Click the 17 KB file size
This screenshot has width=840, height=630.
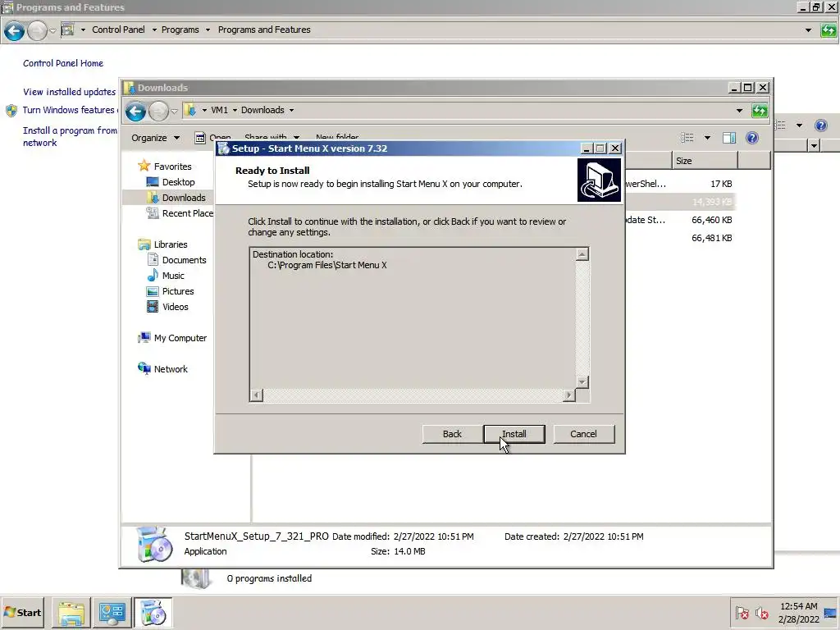coord(721,184)
